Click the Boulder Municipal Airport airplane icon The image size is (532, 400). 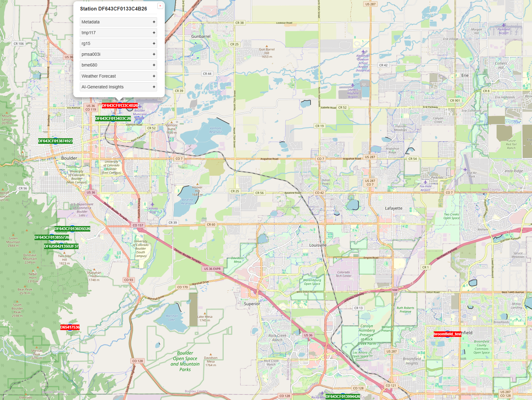tap(140, 106)
